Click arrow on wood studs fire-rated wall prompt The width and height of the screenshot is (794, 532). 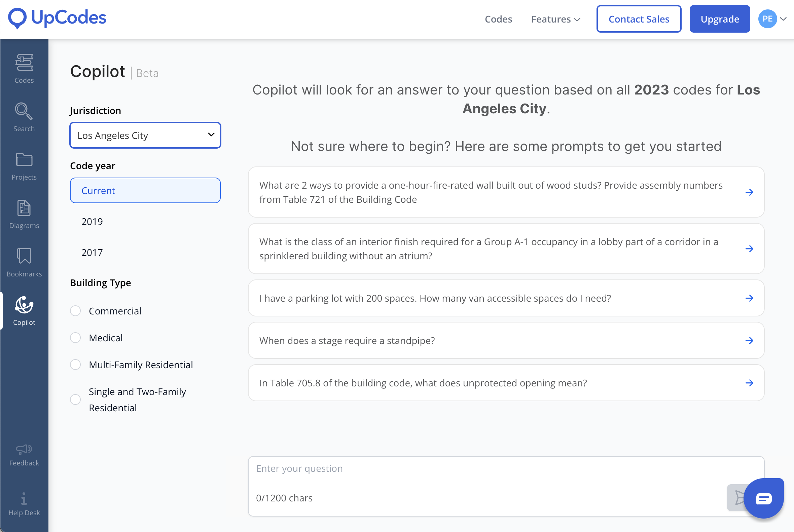749,192
